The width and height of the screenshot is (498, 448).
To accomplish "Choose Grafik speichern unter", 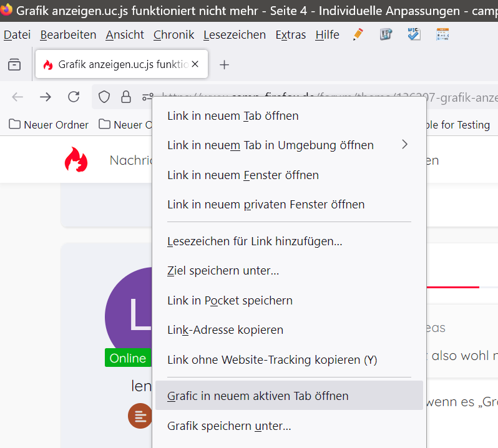I will (289, 426).
